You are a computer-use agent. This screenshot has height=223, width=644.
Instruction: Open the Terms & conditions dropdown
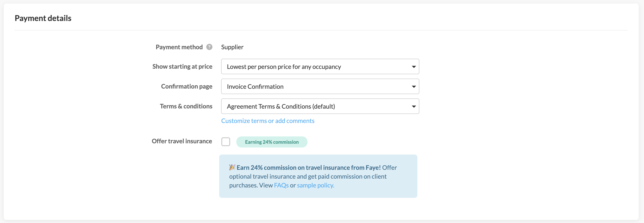point(320,106)
